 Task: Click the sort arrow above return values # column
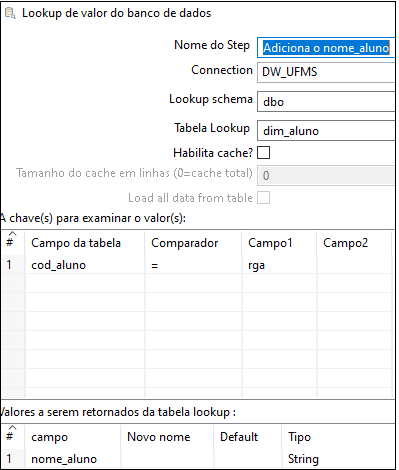[12, 428]
